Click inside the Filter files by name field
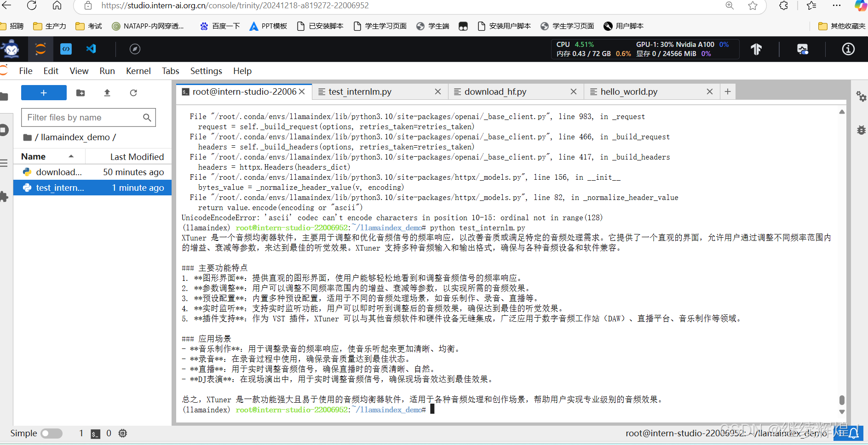Screen dimensions: 868x445 click(x=83, y=117)
